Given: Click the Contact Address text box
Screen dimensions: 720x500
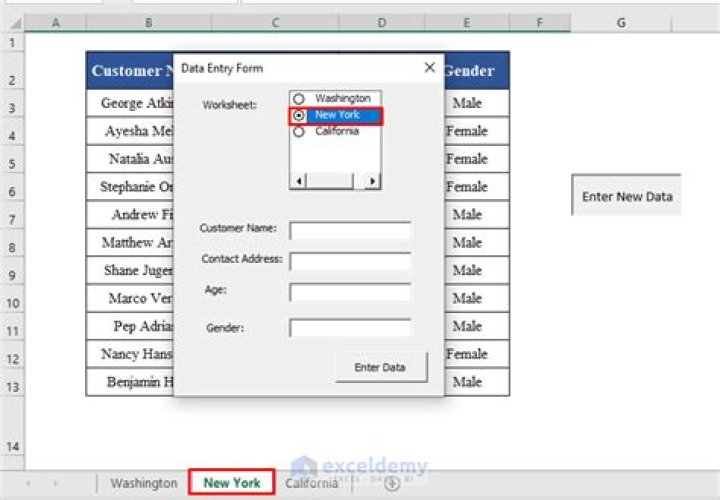Looking at the screenshot, I should 350,261.
